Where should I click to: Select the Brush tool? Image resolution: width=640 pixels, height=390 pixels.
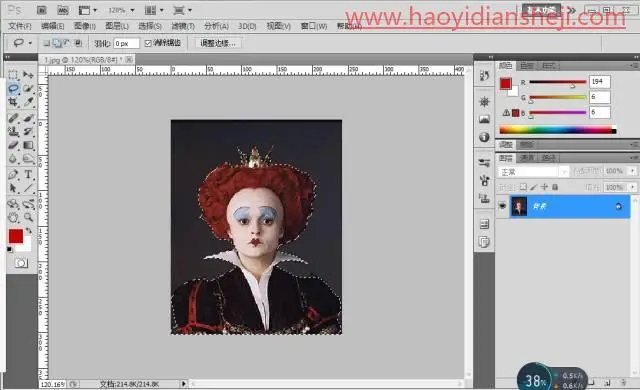pos(28,118)
